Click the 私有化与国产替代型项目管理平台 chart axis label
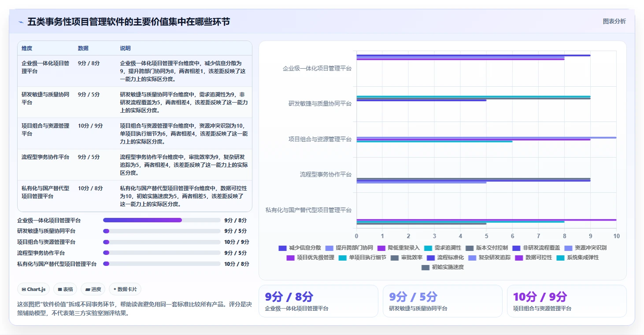Viewport: 644px width, 335px height. click(x=308, y=210)
